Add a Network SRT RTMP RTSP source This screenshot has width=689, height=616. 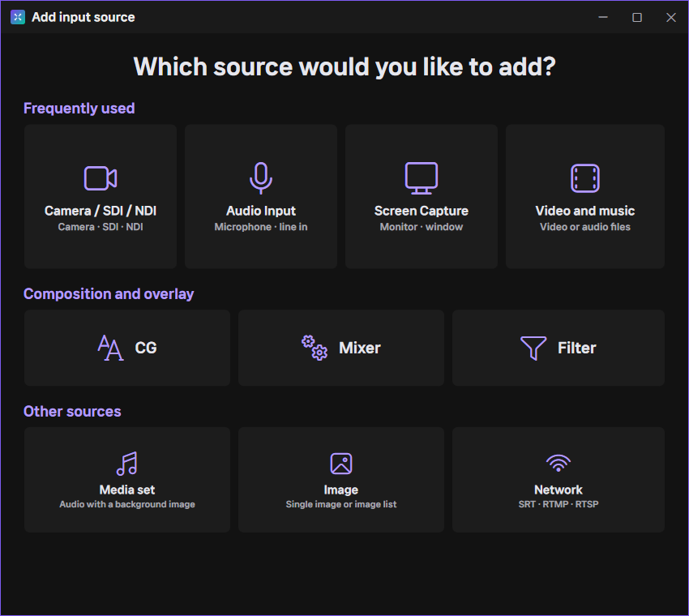pyautogui.click(x=558, y=479)
